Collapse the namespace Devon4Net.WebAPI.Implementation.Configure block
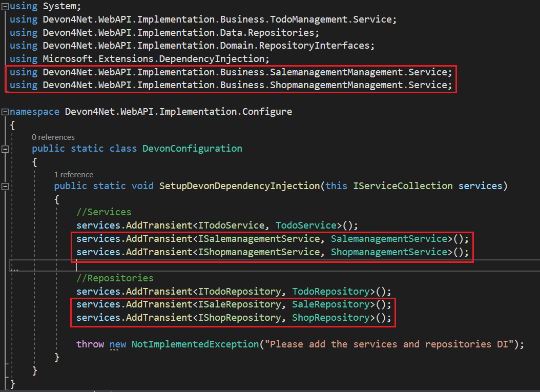540x392 pixels. click(x=5, y=112)
